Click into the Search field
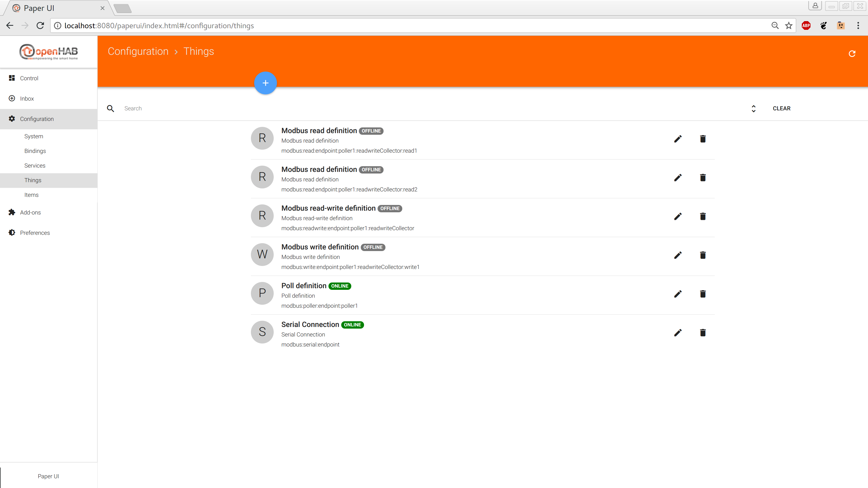This screenshot has width=868, height=488. click(x=404, y=108)
